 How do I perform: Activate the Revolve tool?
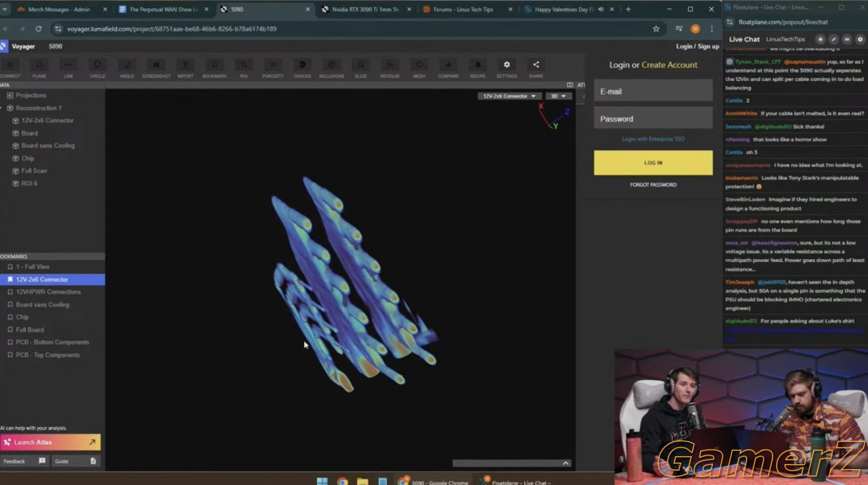[390, 69]
